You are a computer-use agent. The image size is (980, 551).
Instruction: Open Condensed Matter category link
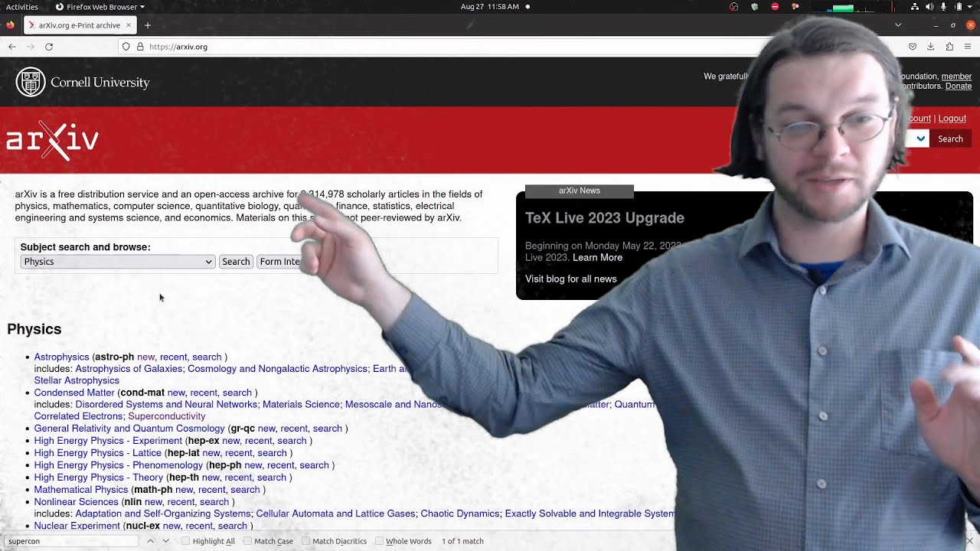74,393
